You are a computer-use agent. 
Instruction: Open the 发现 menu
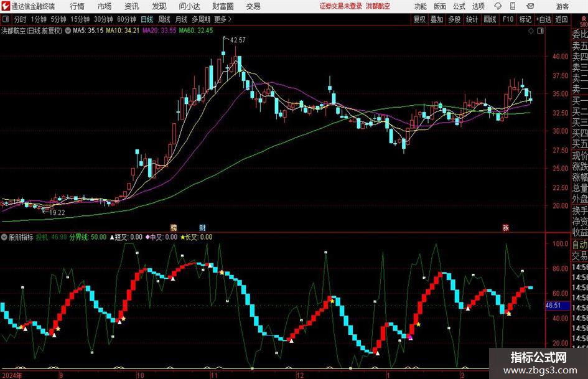(159, 6)
